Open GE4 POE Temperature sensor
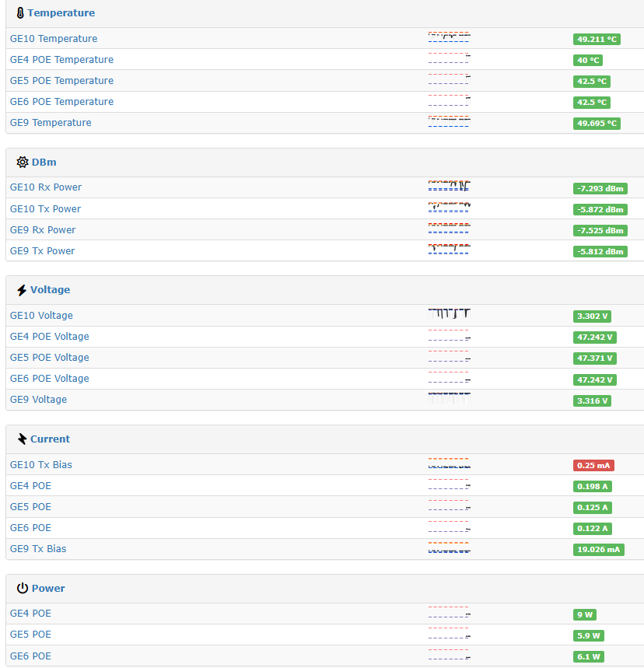644x668 pixels. click(61, 60)
